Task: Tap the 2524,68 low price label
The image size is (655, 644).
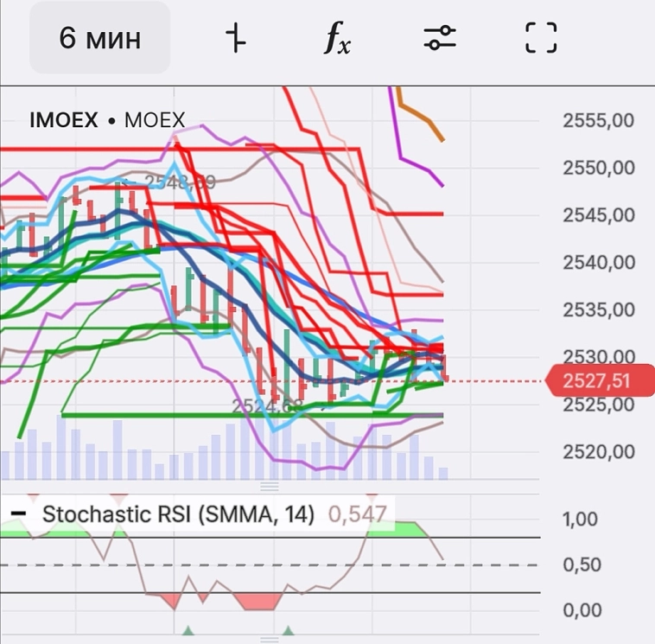Action: 267,405
